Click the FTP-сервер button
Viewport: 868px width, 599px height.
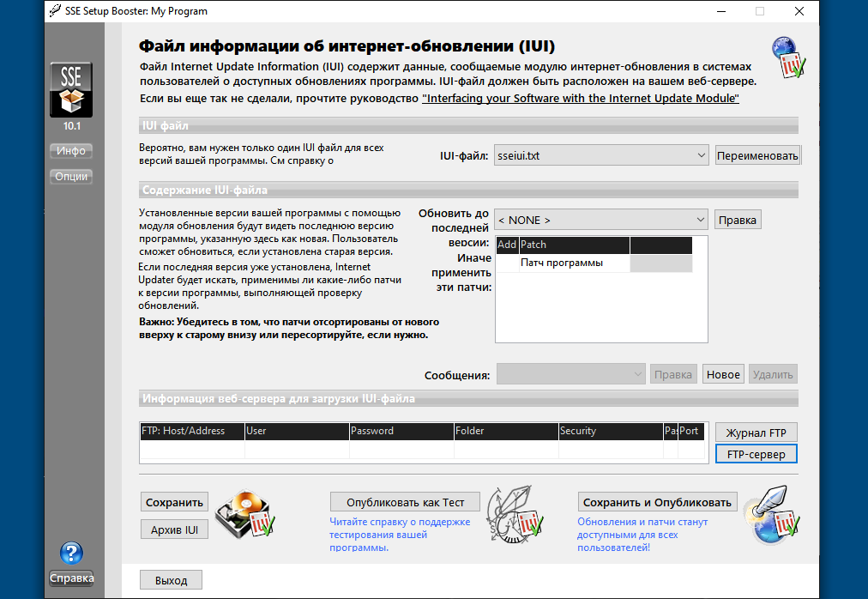(x=756, y=454)
